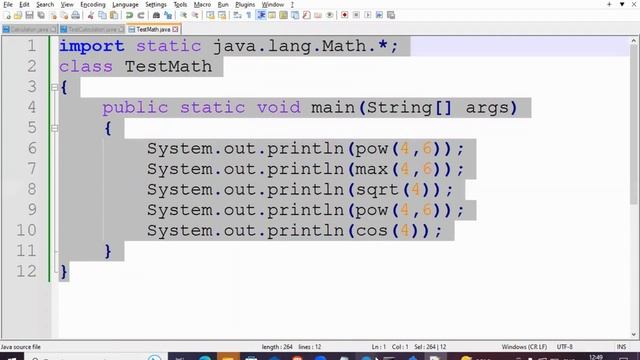Click the Zoom Out toolbar icon

(195, 15)
